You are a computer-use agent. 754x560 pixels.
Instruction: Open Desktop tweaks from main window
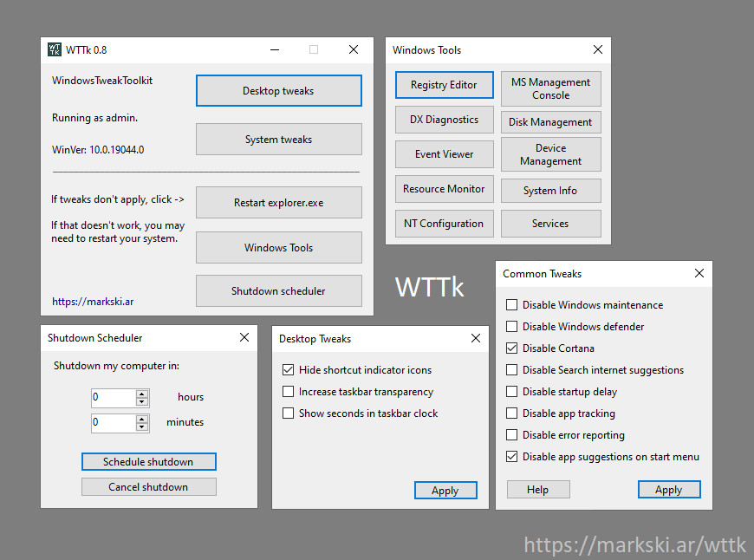coord(278,90)
